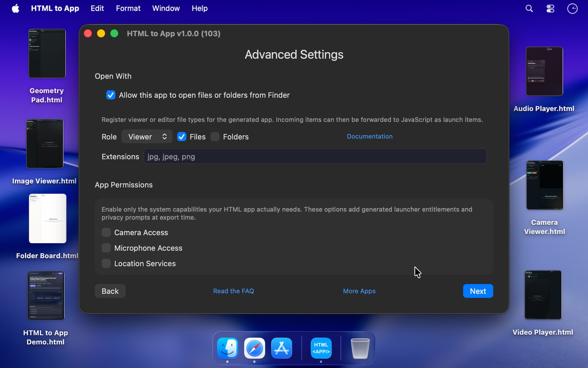This screenshot has height=368, width=588.
Task: Uncheck Allow this app to open files
Action: (x=111, y=95)
